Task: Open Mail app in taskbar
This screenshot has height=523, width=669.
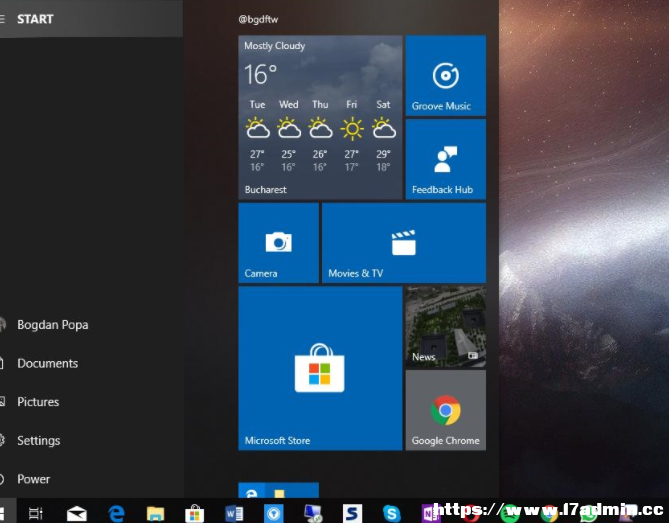Action: click(x=77, y=514)
